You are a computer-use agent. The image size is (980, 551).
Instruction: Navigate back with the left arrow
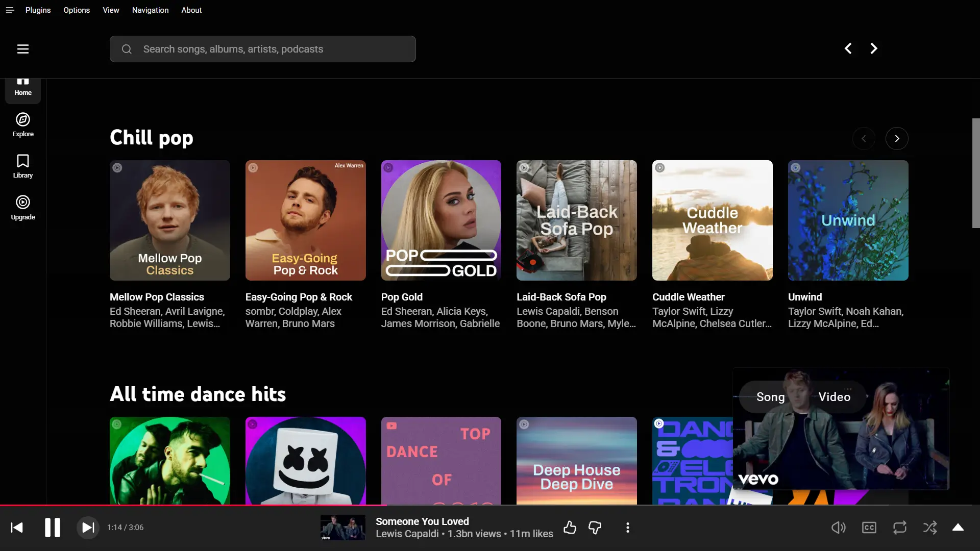(848, 48)
